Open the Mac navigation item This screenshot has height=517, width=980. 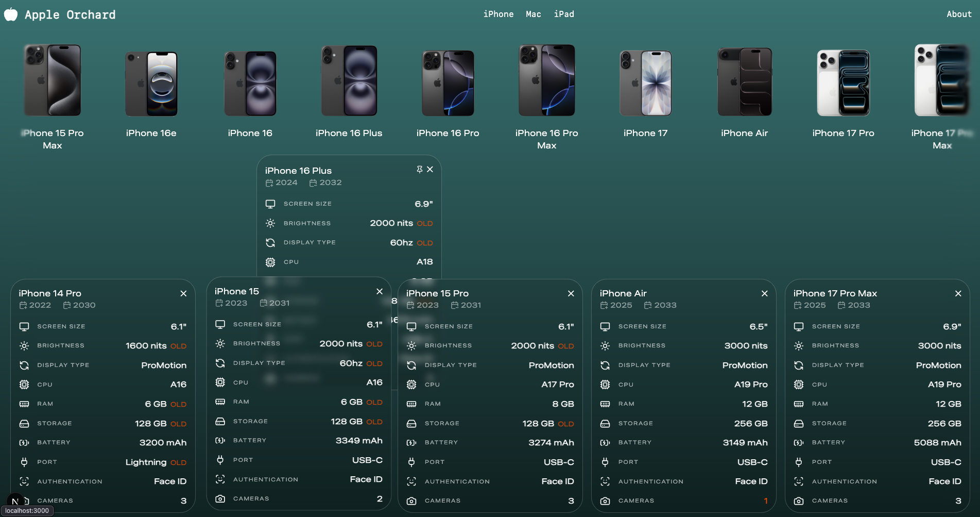[533, 14]
